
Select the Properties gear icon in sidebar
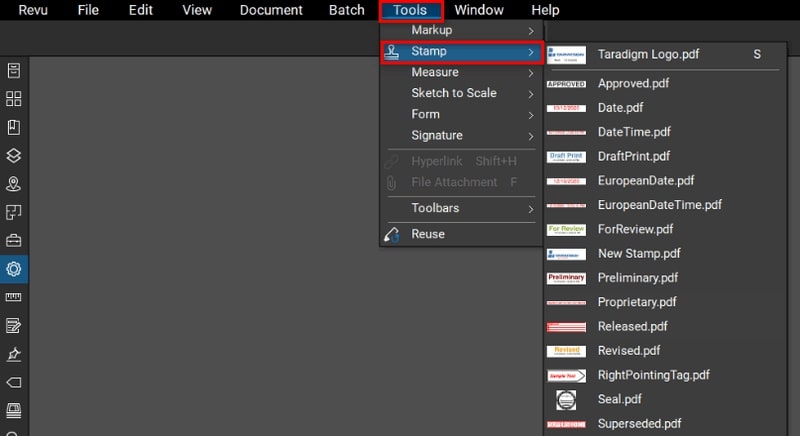pyautogui.click(x=14, y=268)
